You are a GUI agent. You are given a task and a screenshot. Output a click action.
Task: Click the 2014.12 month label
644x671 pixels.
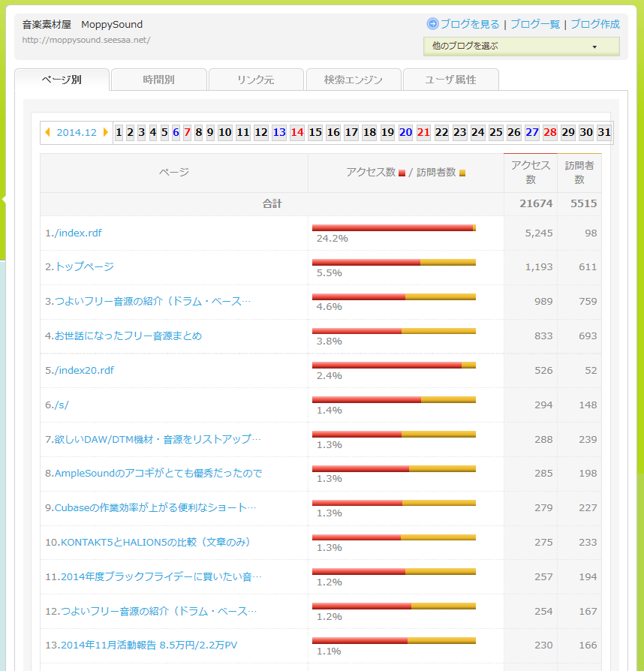click(x=77, y=133)
